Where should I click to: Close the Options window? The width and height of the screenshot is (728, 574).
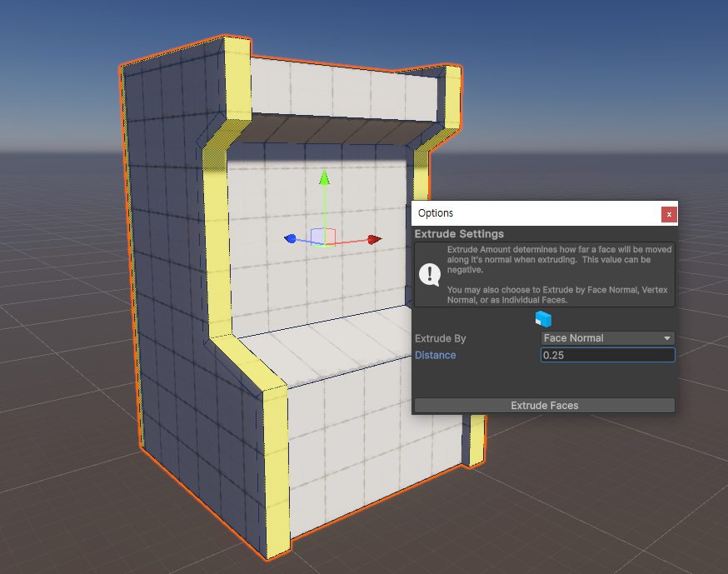coord(669,214)
